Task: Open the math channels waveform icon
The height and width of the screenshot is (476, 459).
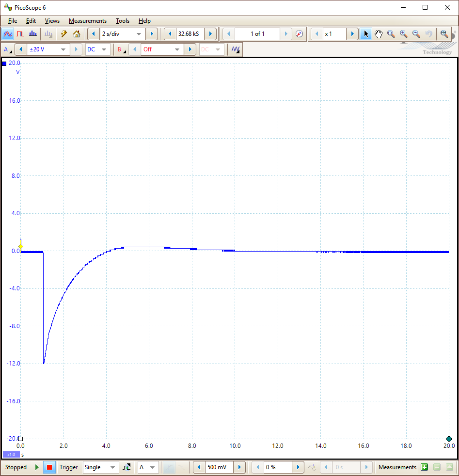Action: pos(235,49)
